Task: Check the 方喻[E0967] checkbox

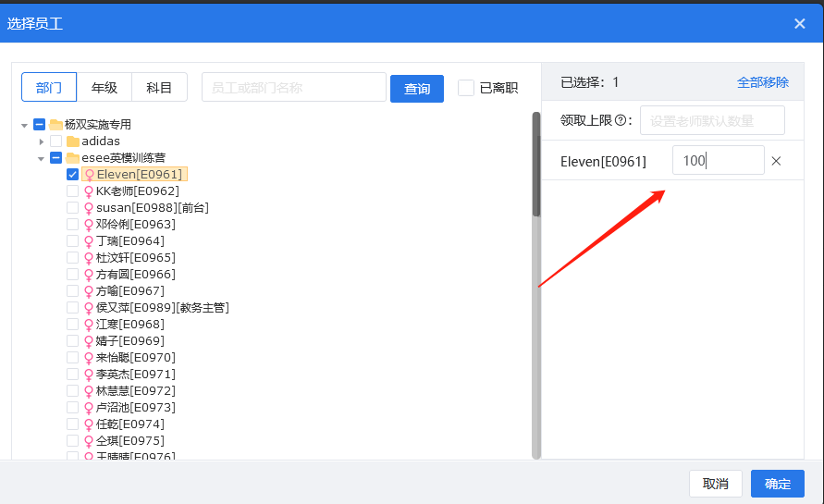Action: 72,290
